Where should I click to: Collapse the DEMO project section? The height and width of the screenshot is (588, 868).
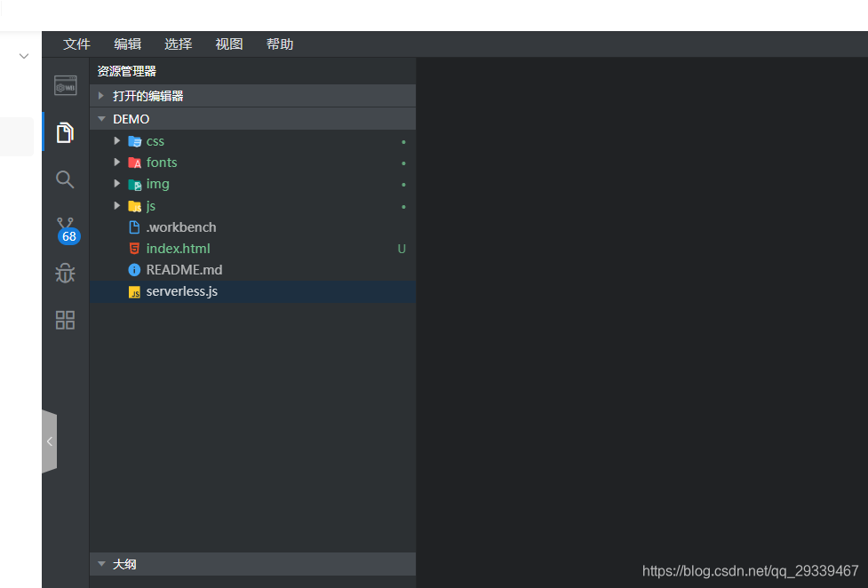[x=101, y=118]
